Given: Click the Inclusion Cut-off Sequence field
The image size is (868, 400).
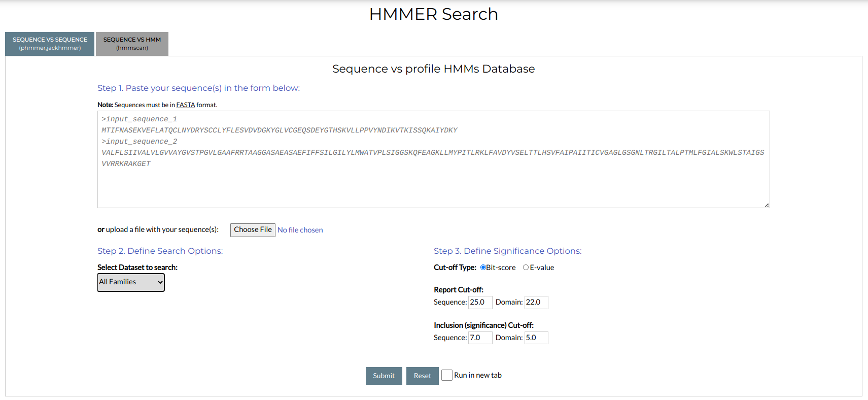Looking at the screenshot, I should pos(480,338).
